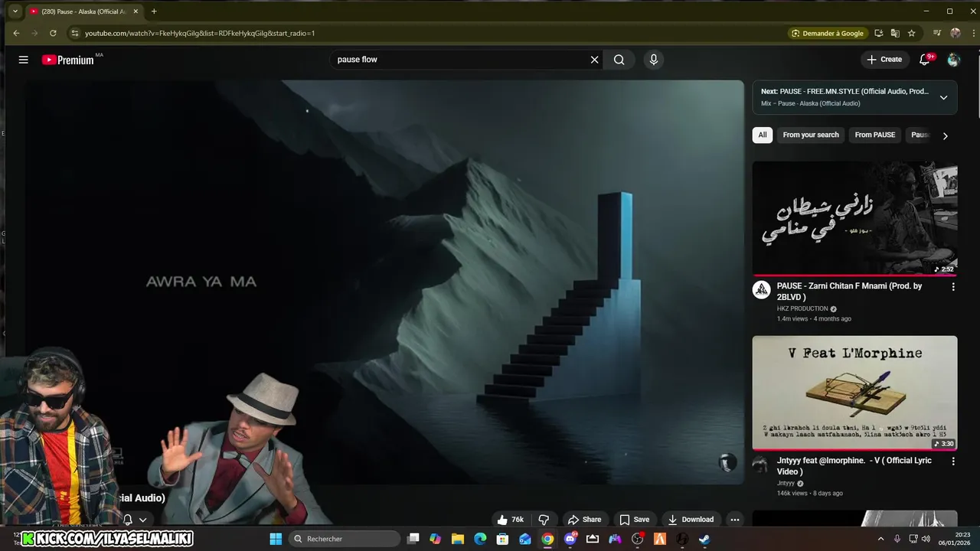The height and width of the screenshot is (551, 980).
Task: Open Zarni Chitan F Mnami thumbnail
Action: (x=854, y=217)
